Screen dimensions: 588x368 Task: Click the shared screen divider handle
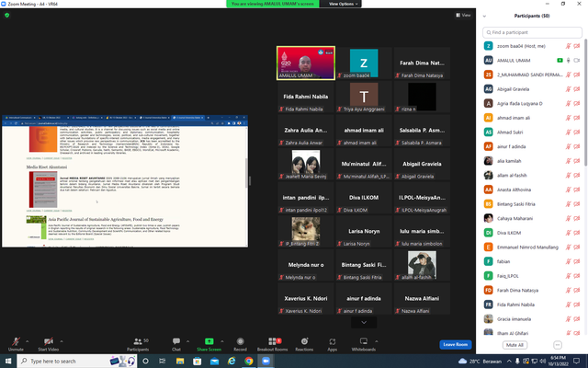[250, 181]
